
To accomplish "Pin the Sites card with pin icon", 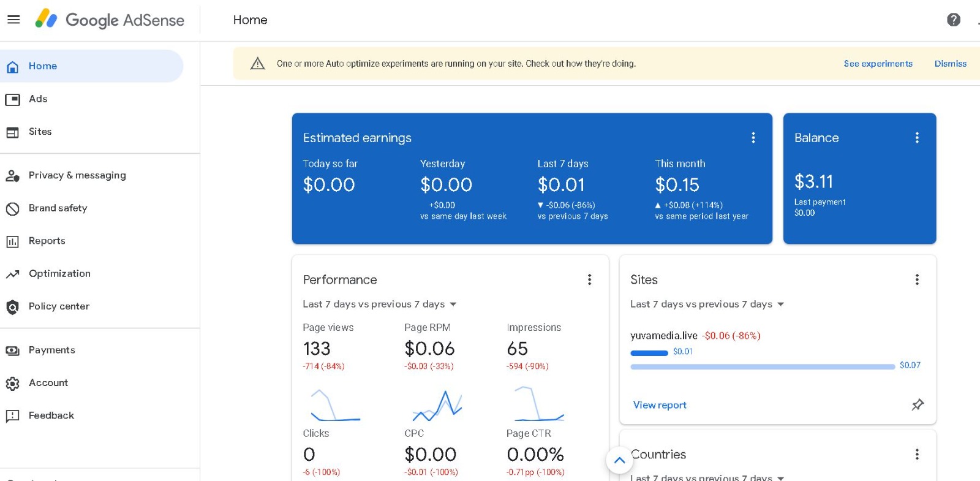I will click(918, 405).
